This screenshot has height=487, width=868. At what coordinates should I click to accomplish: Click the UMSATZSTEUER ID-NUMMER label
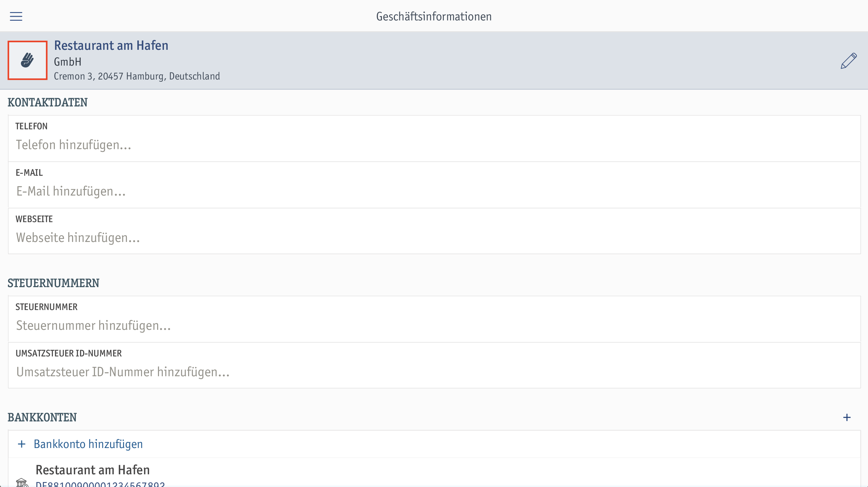tap(68, 353)
